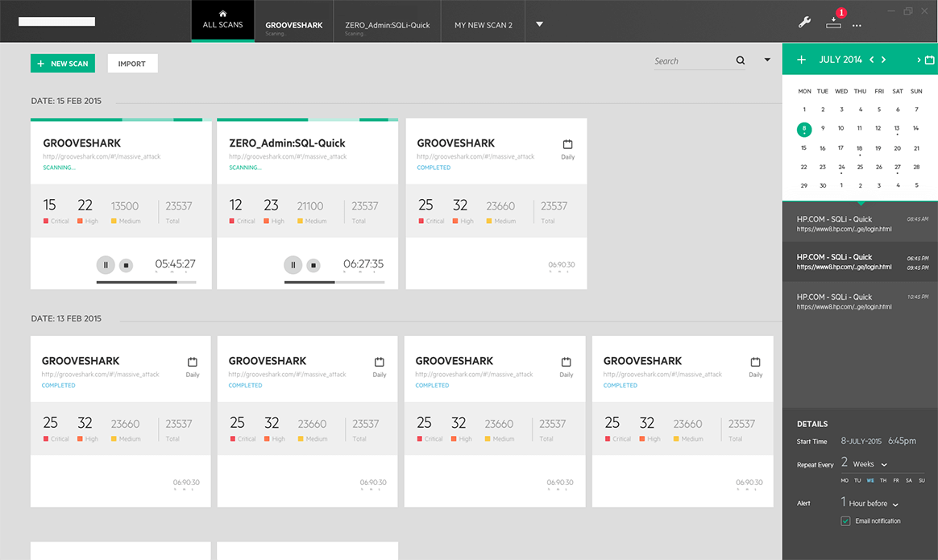Toggle SA repeat day
Viewport: 938px width, 560px height.
pos(909,480)
